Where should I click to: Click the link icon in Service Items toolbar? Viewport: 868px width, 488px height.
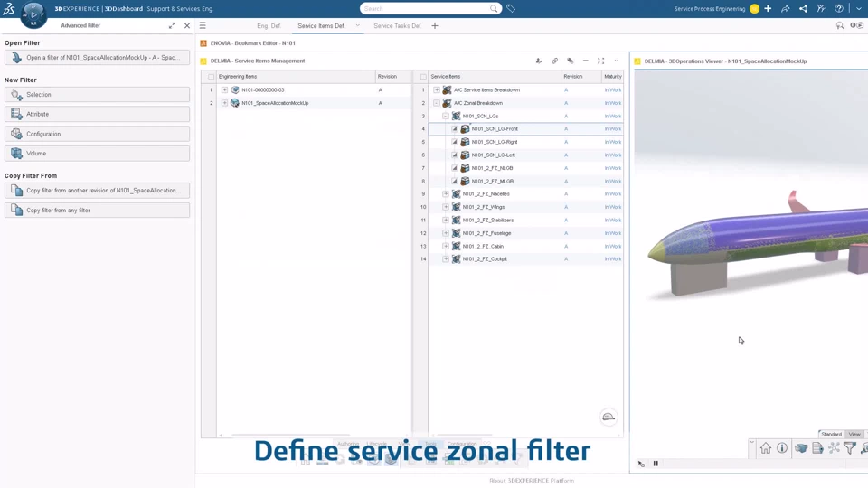(554, 61)
